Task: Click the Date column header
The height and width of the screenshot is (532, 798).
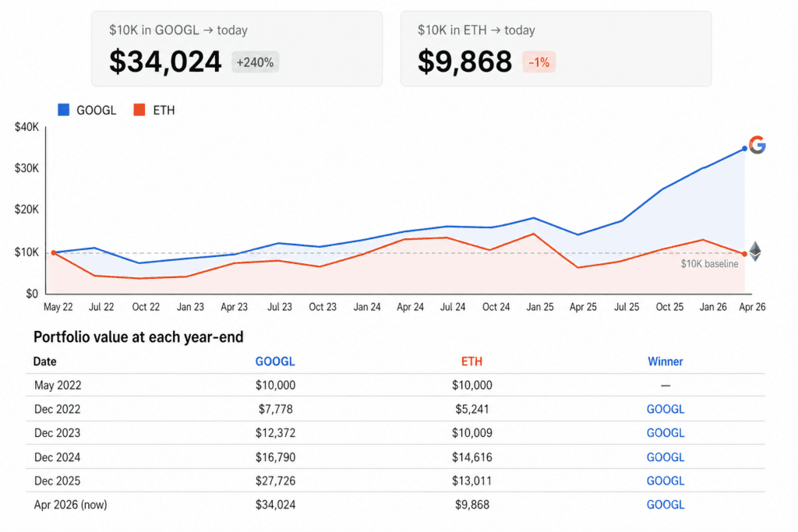Action: tap(44, 361)
